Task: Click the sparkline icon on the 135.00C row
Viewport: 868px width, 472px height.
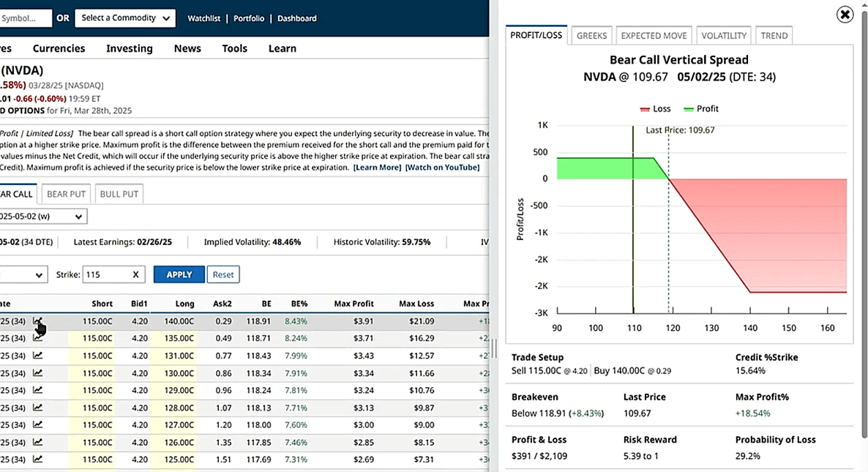Action: pos(38,338)
